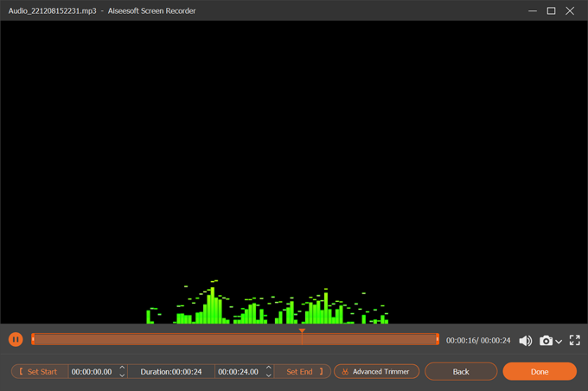The height and width of the screenshot is (391, 588).
Task: Click the left trim handle on timeline
Action: [33, 339]
